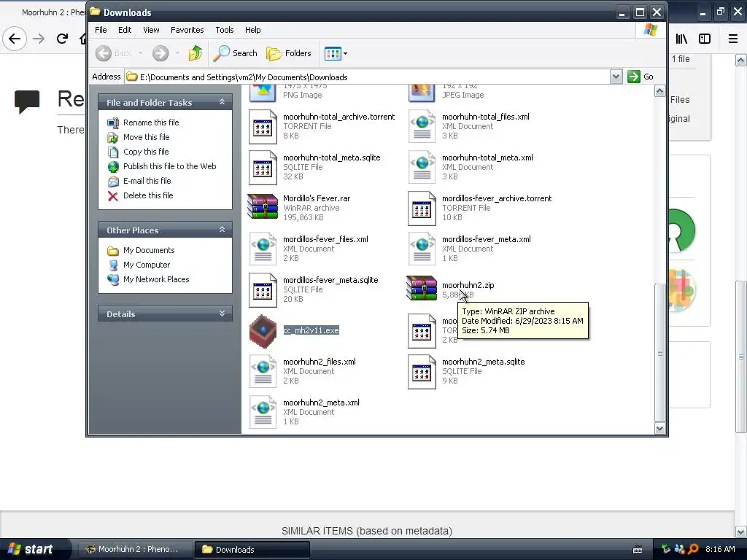Click the Go button beside address bar
The height and width of the screenshot is (560, 747).
pos(640,77)
